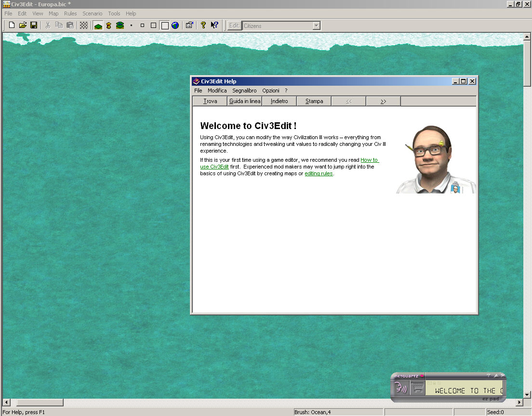Click the Civ3Edit app icon in main title bar
Screen dimensions: 532x416
6,4
